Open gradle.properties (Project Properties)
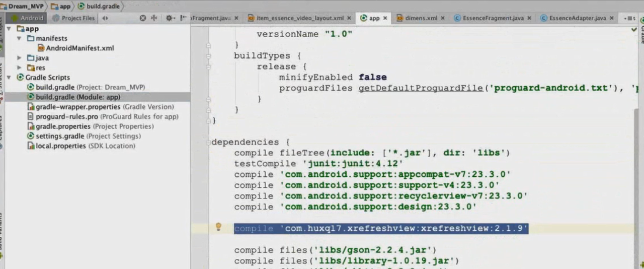644x269 pixels. (91, 126)
